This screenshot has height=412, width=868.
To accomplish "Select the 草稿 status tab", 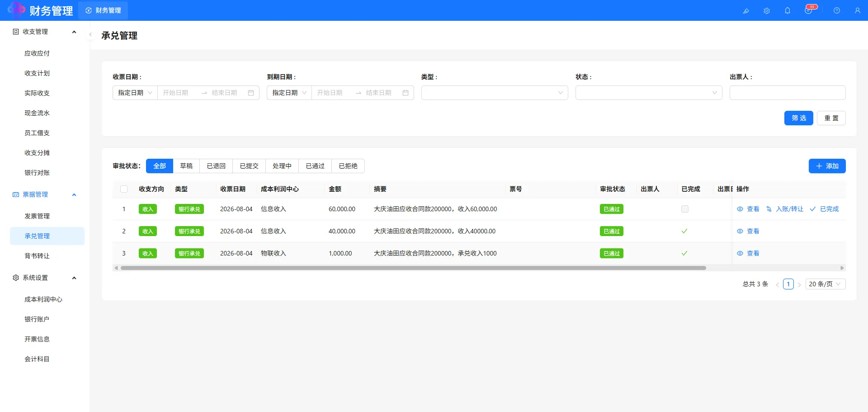I will (186, 166).
